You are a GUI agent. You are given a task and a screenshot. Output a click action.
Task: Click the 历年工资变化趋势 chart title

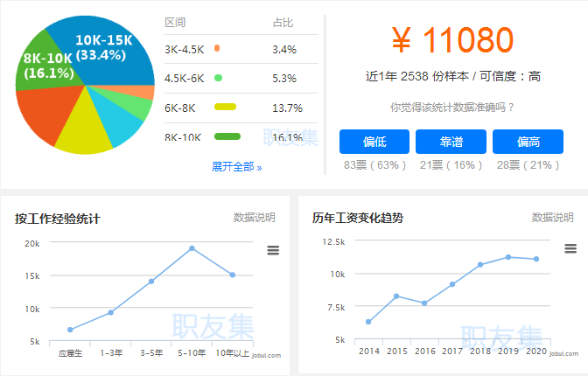coord(358,218)
